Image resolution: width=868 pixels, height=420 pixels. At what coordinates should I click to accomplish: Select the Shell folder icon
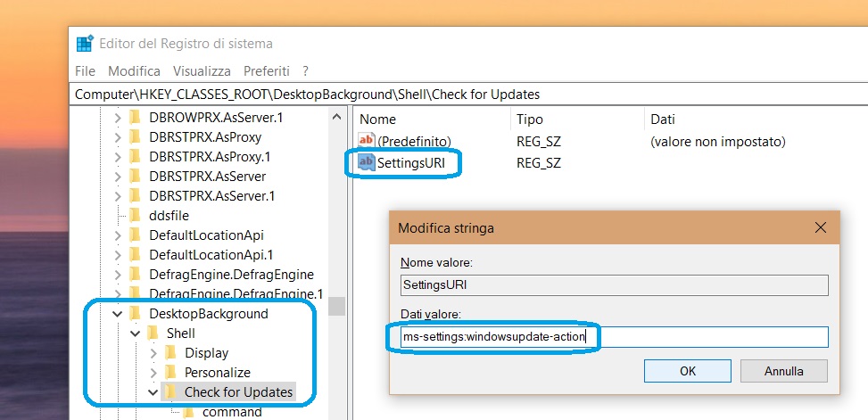click(x=153, y=334)
